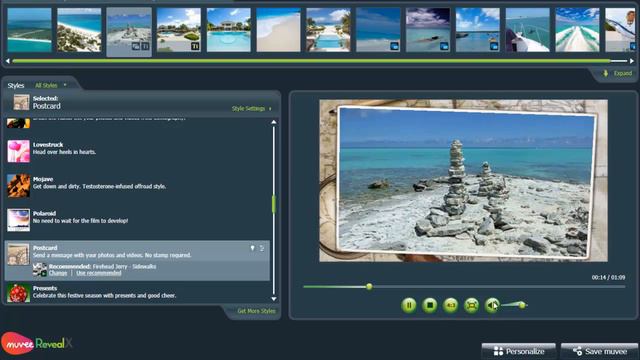Click the Polaroid style icon

[18, 220]
